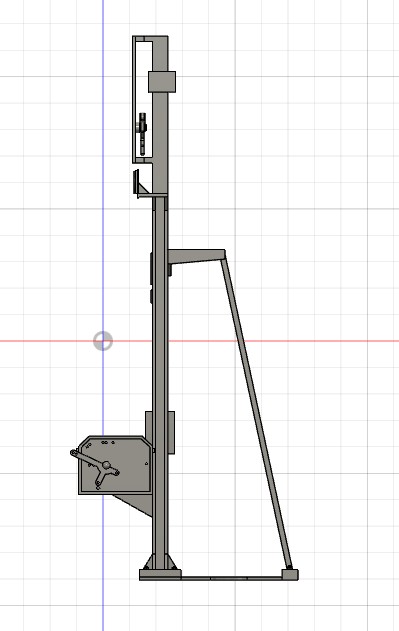The height and width of the screenshot is (631, 399).
Task: Select the origin point marker
Action: pos(103,341)
